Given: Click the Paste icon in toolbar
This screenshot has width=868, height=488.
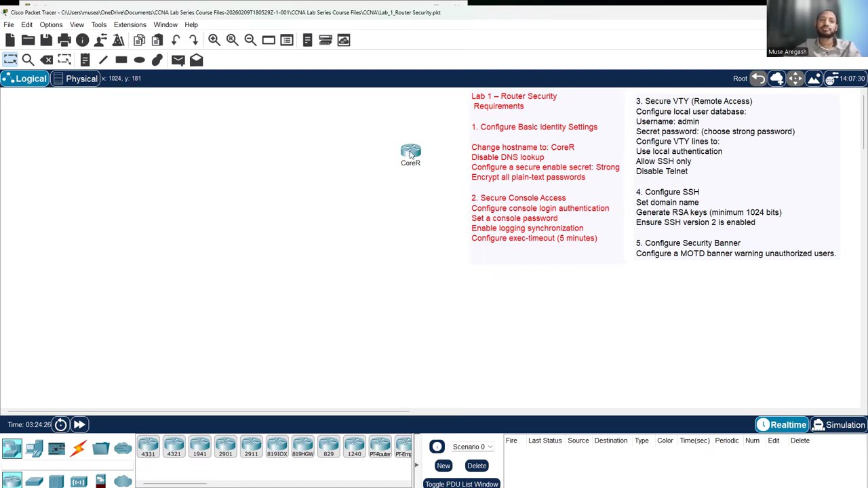Looking at the screenshot, I should coord(157,40).
